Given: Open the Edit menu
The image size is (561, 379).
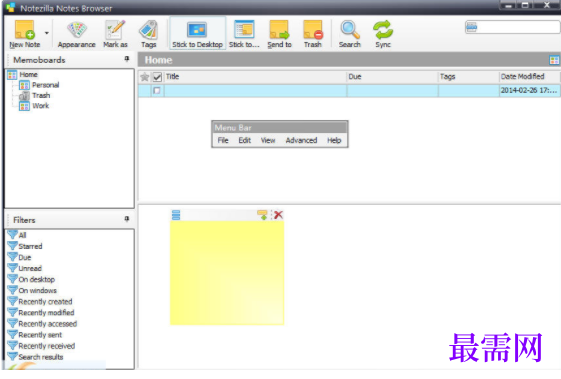Looking at the screenshot, I should 245,140.
